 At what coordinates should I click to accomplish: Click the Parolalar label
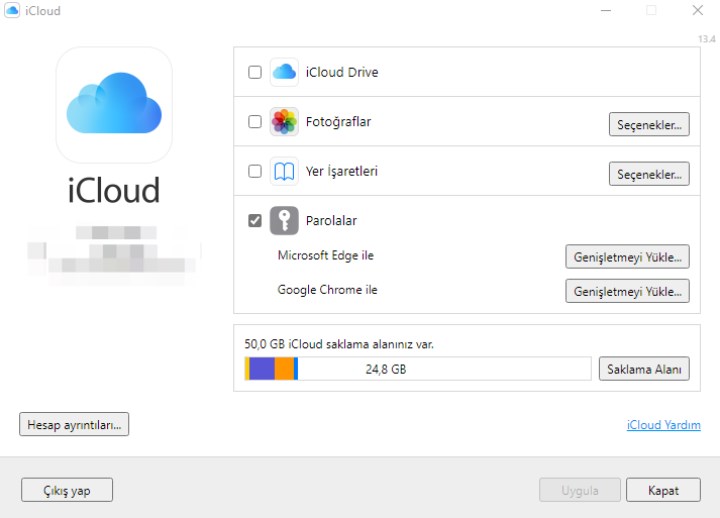(x=331, y=220)
